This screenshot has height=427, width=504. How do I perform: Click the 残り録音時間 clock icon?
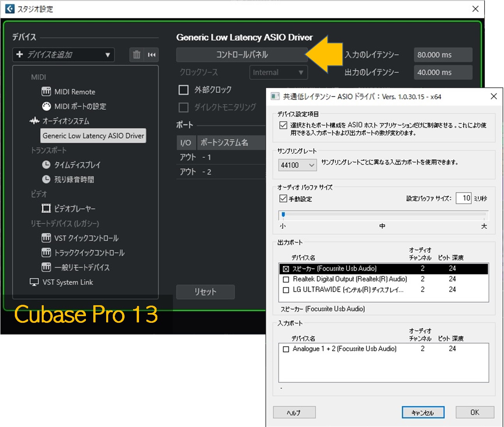[46, 179]
